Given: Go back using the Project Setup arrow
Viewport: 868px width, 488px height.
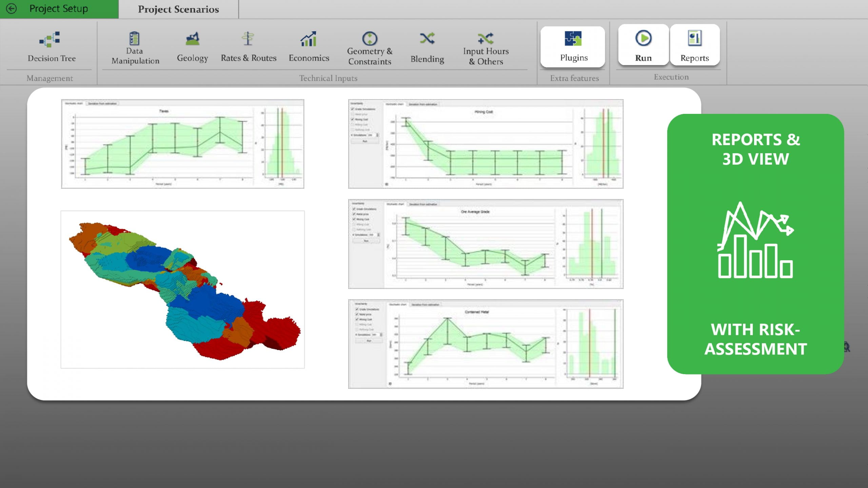Looking at the screenshot, I should (12, 8).
